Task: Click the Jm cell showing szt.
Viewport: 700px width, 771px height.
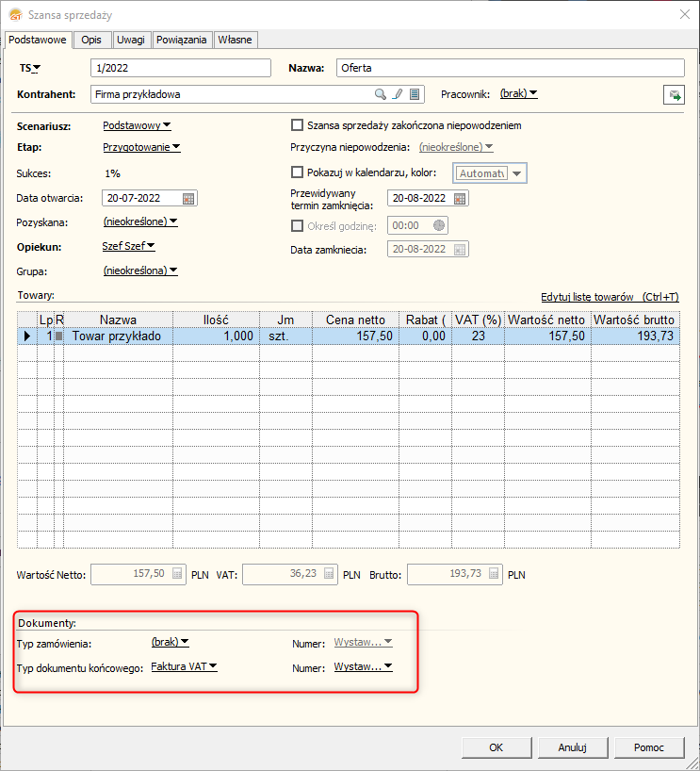Action: click(285, 336)
